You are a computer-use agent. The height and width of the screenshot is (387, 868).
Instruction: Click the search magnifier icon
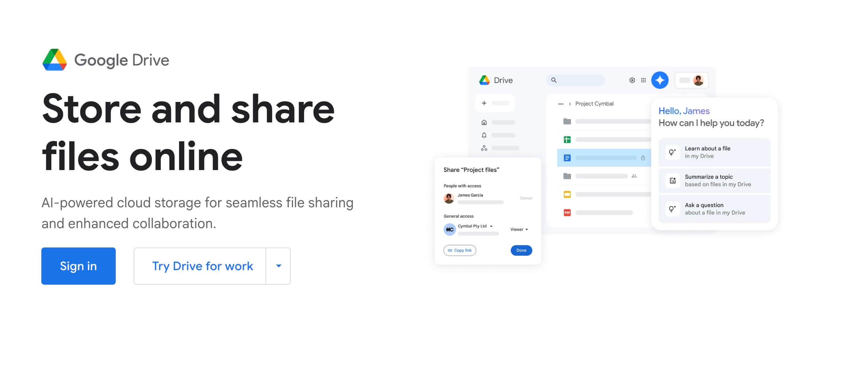(554, 80)
